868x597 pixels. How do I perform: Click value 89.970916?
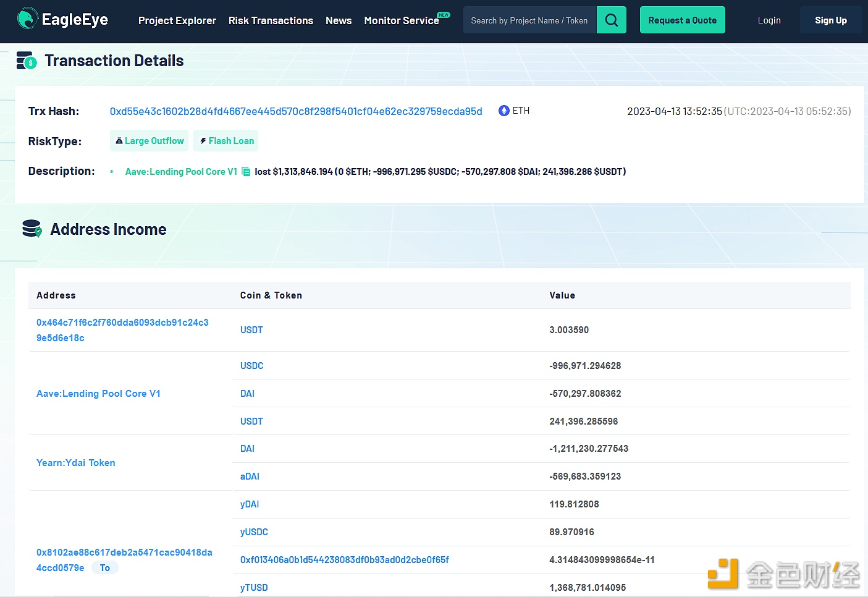[x=571, y=532]
